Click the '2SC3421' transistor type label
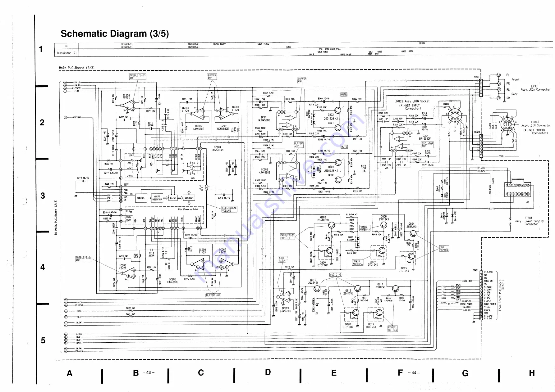This screenshot has height=392, width=555. [x=313, y=283]
